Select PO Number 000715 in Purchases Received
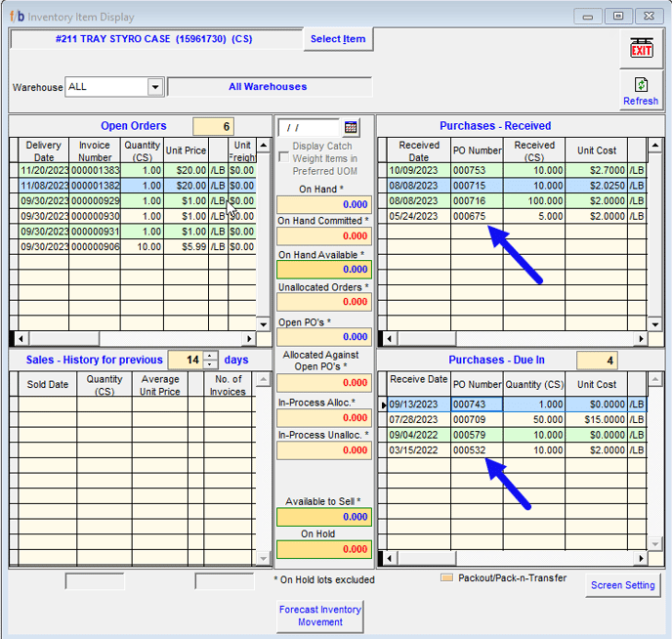 (x=477, y=186)
